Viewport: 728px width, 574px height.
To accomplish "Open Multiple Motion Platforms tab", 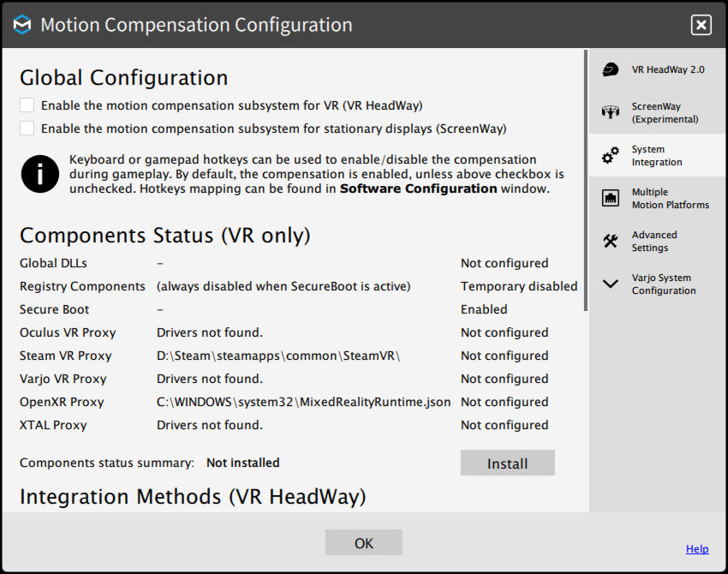I will point(658,198).
